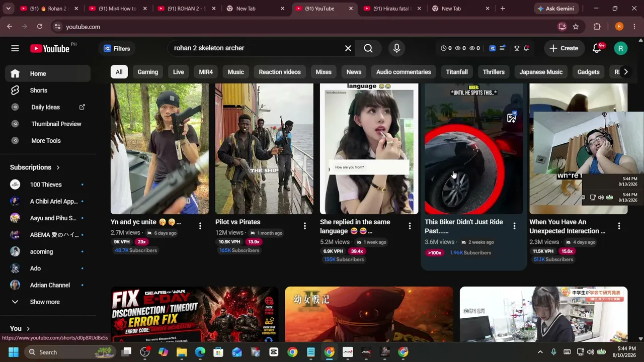
Task: Click the Ask Gemini button
Action: pyautogui.click(x=556, y=9)
